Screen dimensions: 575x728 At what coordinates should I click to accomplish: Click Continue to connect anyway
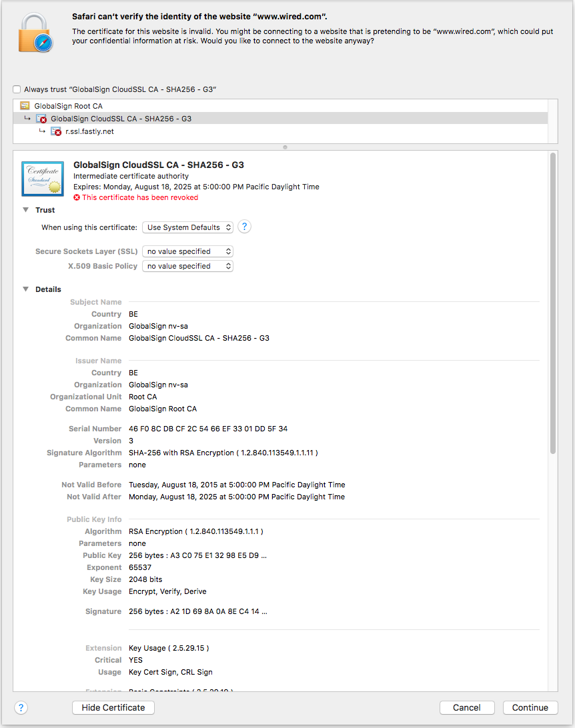(x=530, y=707)
